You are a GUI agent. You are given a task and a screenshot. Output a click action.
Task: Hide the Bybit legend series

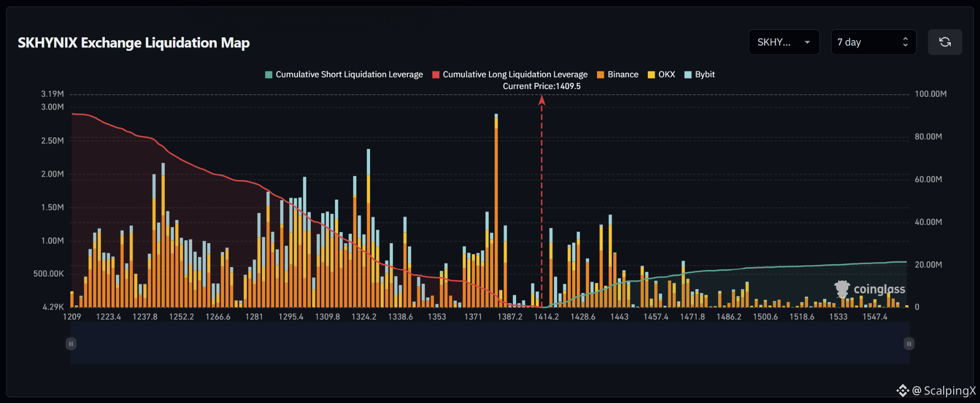(699, 75)
